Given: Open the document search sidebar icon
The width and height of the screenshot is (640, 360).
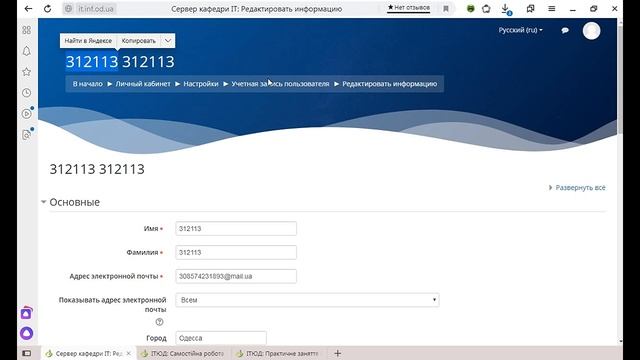Looking at the screenshot, I should tap(27, 134).
